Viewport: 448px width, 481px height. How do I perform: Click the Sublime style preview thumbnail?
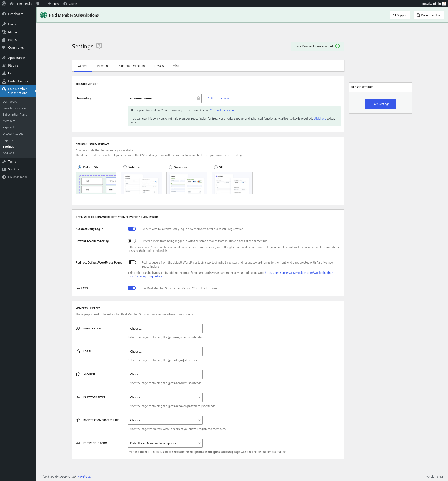click(x=141, y=183)
